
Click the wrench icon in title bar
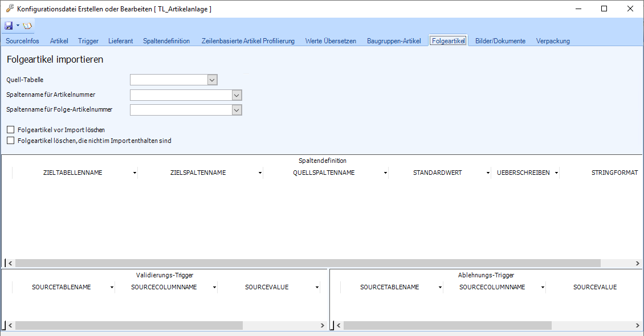point(10,9)
